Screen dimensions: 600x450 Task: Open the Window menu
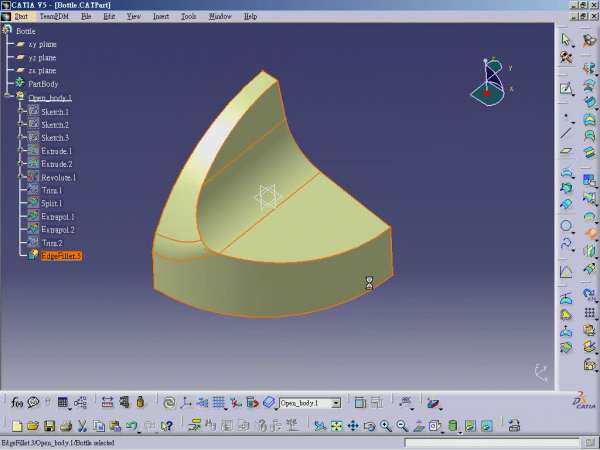coord(220,16)
